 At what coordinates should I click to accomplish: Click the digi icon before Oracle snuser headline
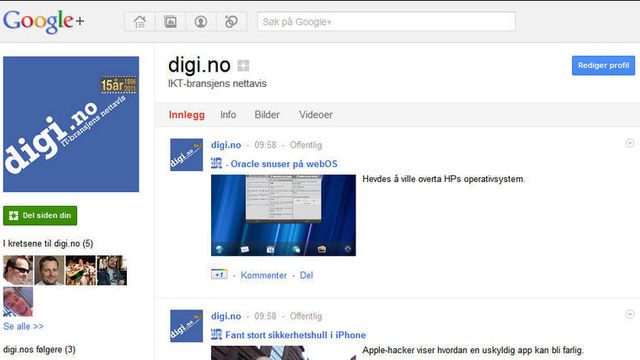216,163
